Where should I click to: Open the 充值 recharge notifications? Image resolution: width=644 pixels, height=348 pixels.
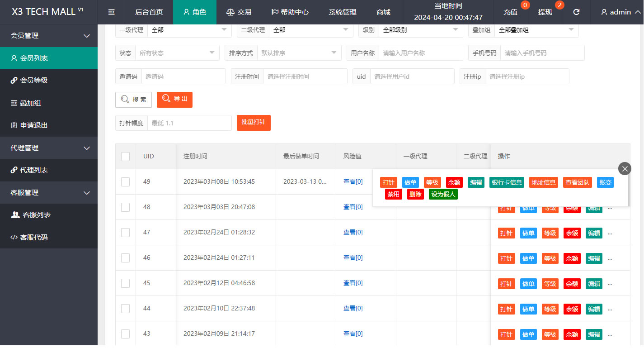[510, 12]
